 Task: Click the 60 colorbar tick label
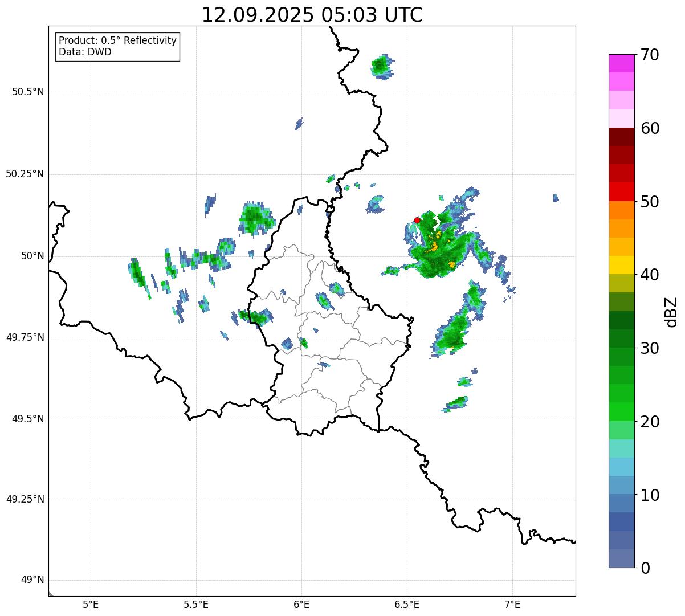(650, 128)
